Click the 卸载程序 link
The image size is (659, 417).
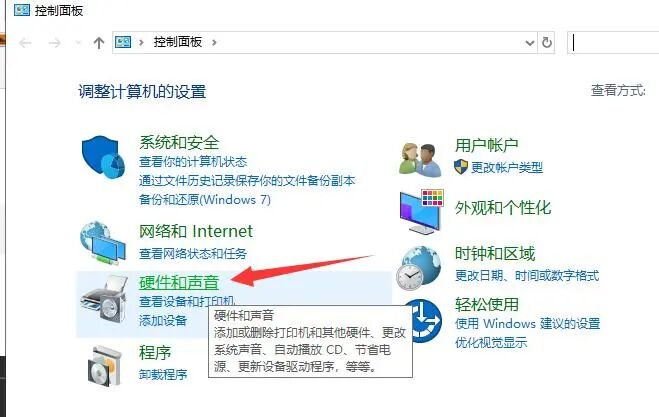pos(163,374)
